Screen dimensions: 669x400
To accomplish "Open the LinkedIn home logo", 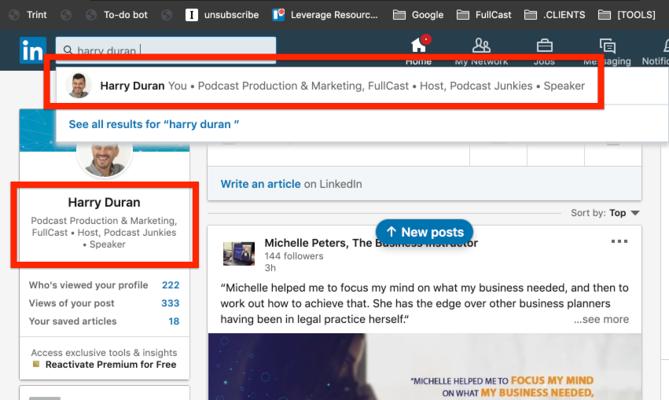I will 32,50.
